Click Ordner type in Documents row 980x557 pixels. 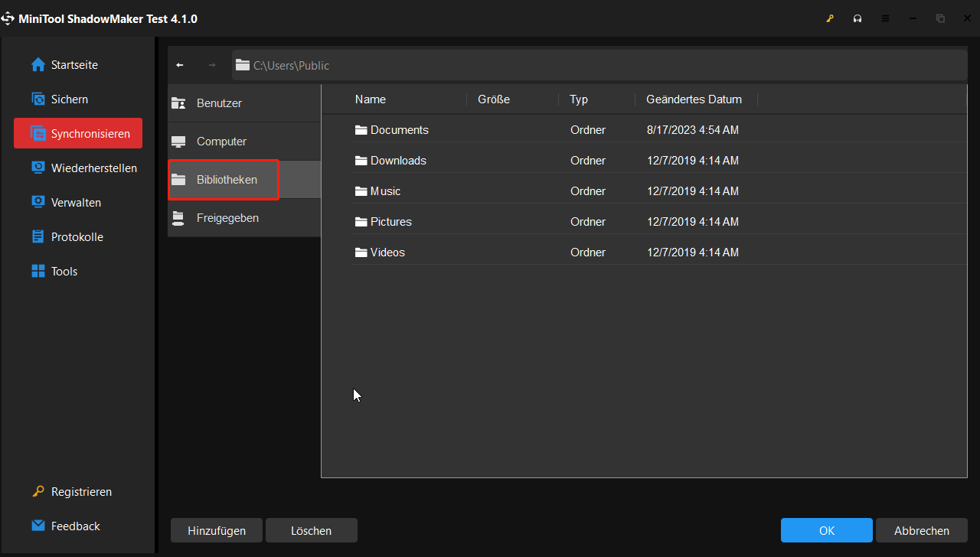tap(588, 130)
